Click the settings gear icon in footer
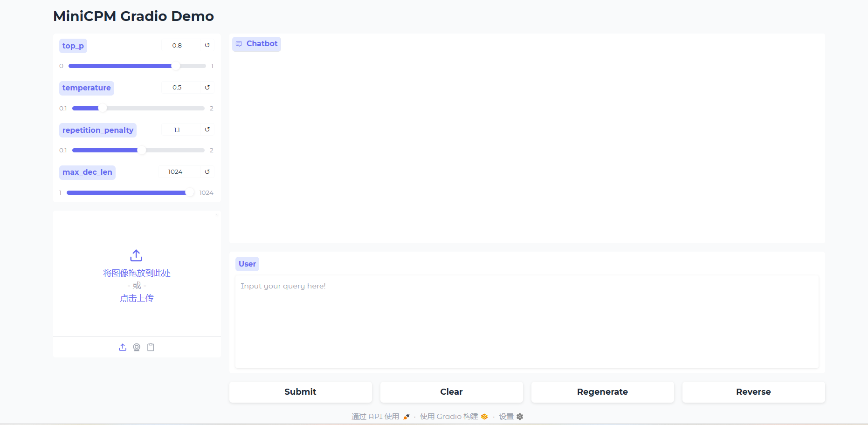Screen dimensions: 868x425 [520, 417]
